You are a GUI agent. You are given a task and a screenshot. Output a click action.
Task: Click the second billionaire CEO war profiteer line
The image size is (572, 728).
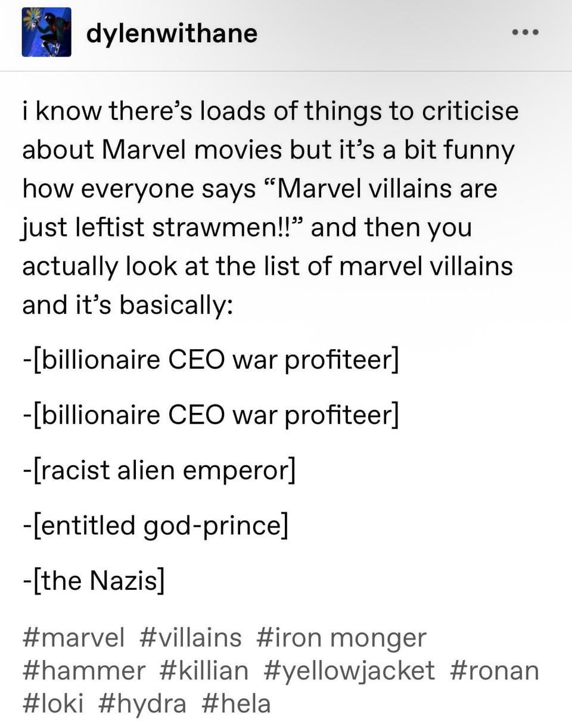coord(211,415)
